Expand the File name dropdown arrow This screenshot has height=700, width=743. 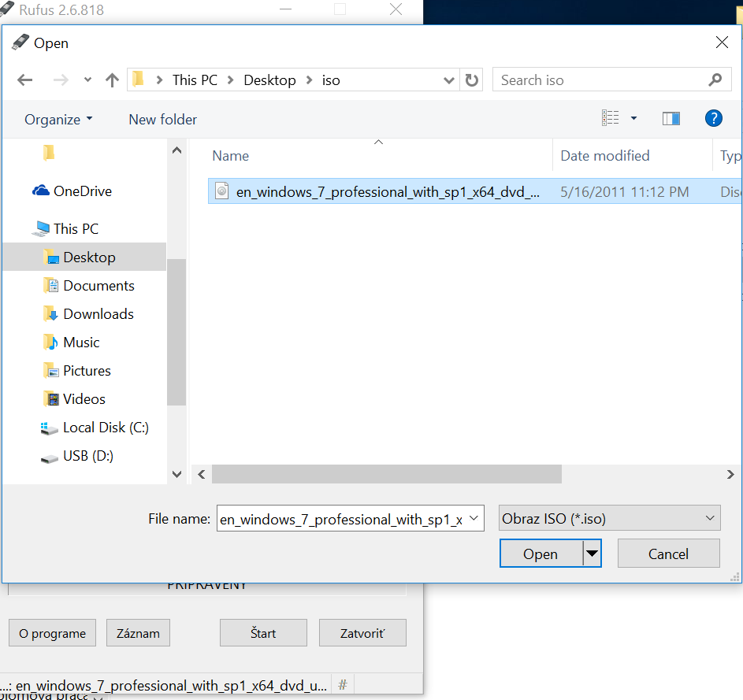pyautogui.click(x=474, y=518)
